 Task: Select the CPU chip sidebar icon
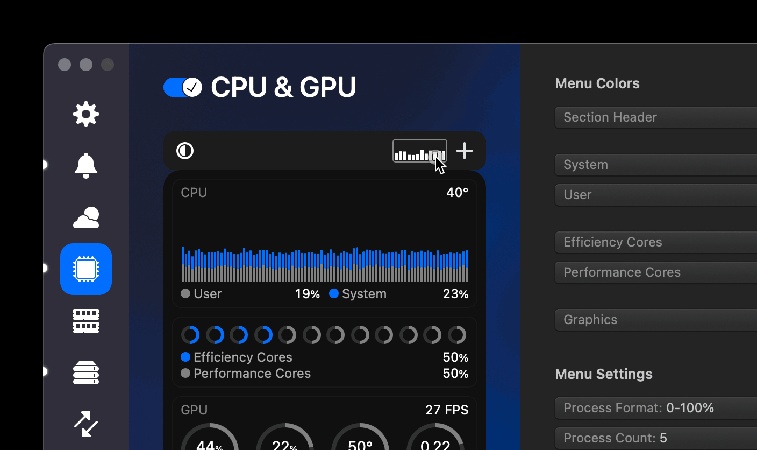tap(86, 269)
